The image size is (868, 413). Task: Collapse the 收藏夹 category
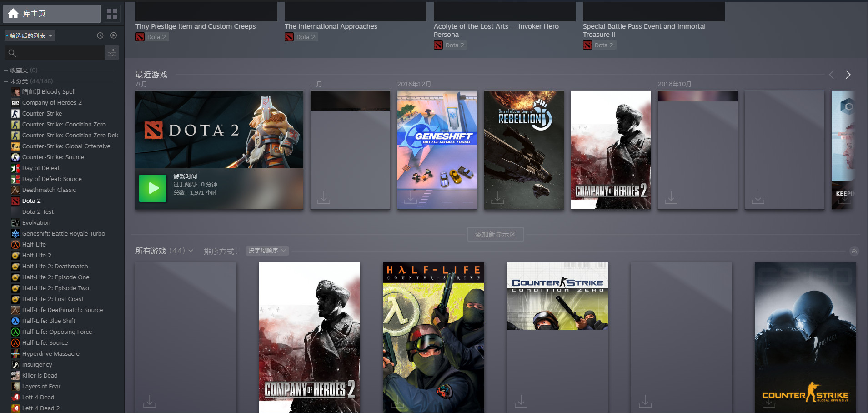(6, 71)
